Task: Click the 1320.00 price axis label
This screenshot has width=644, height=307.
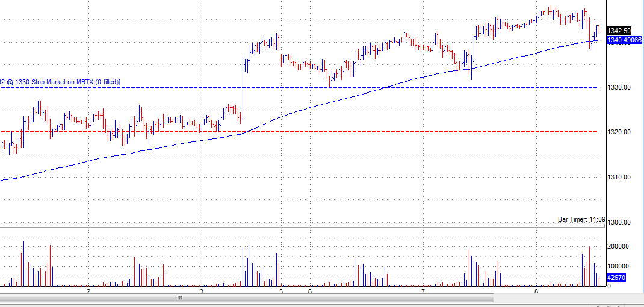Action: tap(619, 132)
